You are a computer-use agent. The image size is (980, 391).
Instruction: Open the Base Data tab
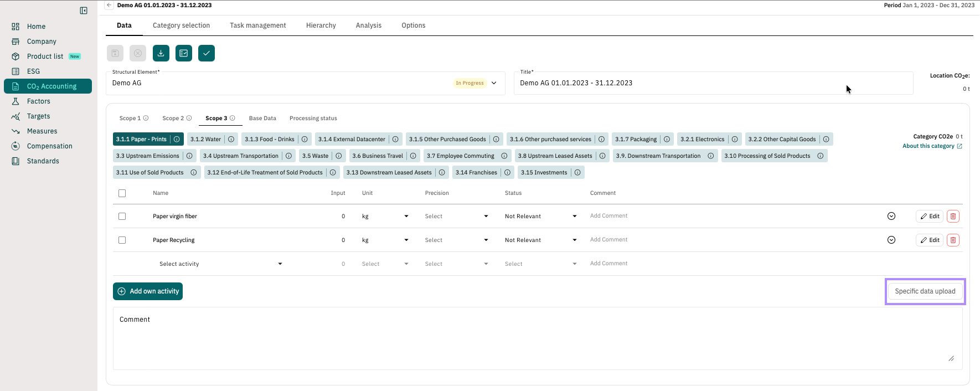click(x=262, y=118)
